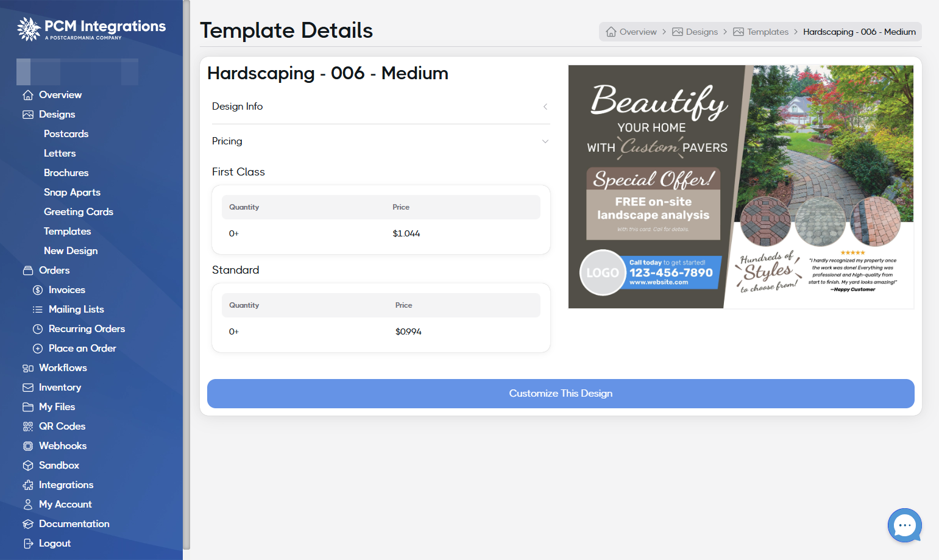Image resolution: width=939 pixels, height=560 pixels.
Task: Open Templates in the sidebar
Action: pos(67,232)
